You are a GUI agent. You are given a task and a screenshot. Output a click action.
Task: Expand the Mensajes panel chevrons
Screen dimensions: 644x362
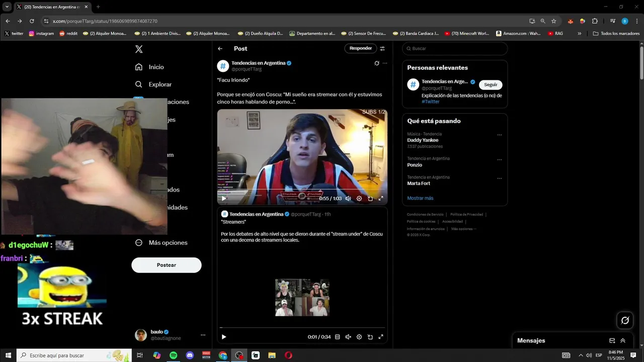(x=623, y=340)
